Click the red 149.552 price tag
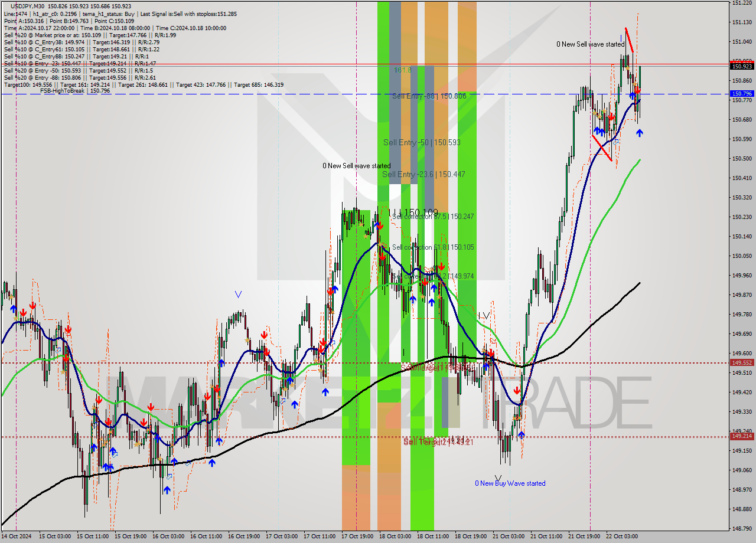 [742, 362]
